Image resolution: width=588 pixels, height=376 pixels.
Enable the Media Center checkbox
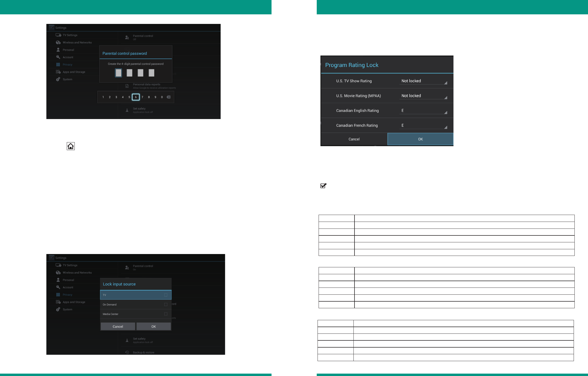166,314
